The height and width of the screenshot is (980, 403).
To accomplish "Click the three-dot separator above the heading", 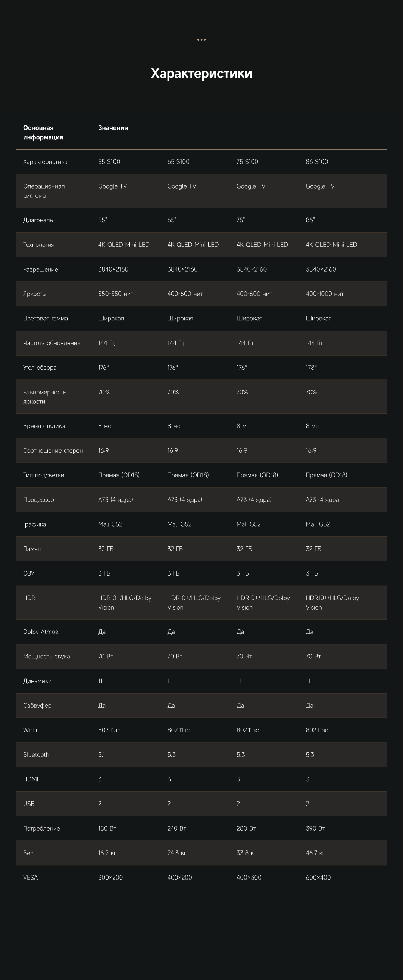I will point(201,40).
